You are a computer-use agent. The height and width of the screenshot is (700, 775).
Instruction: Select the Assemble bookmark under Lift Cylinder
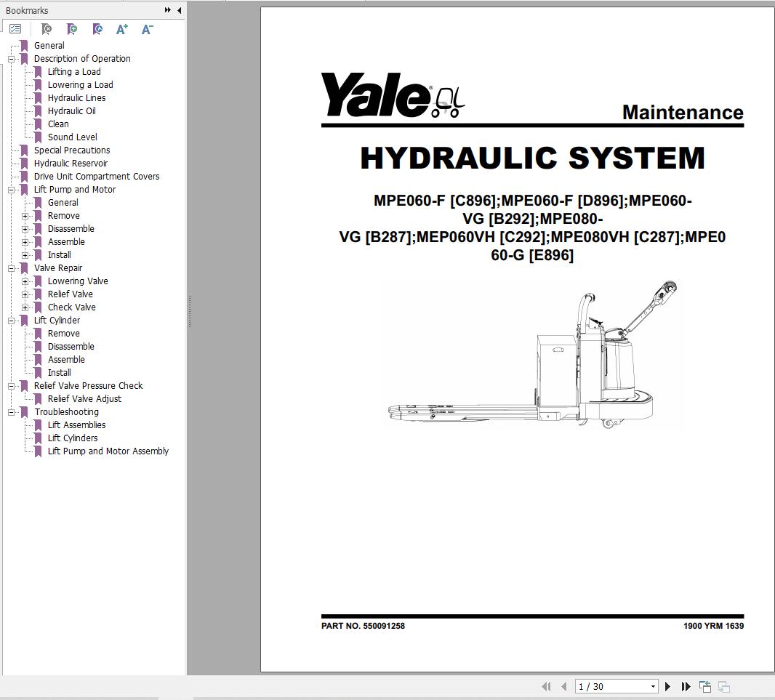(x=66, y=360)
